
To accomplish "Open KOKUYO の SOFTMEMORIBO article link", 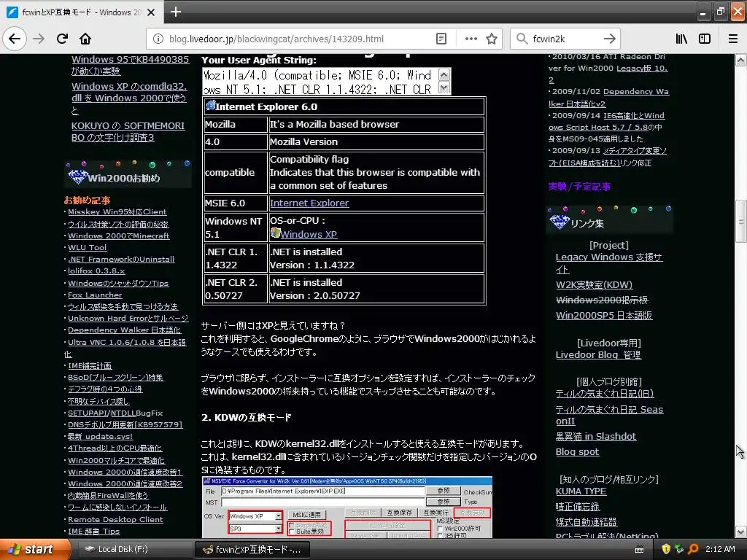I will (128, 131).
